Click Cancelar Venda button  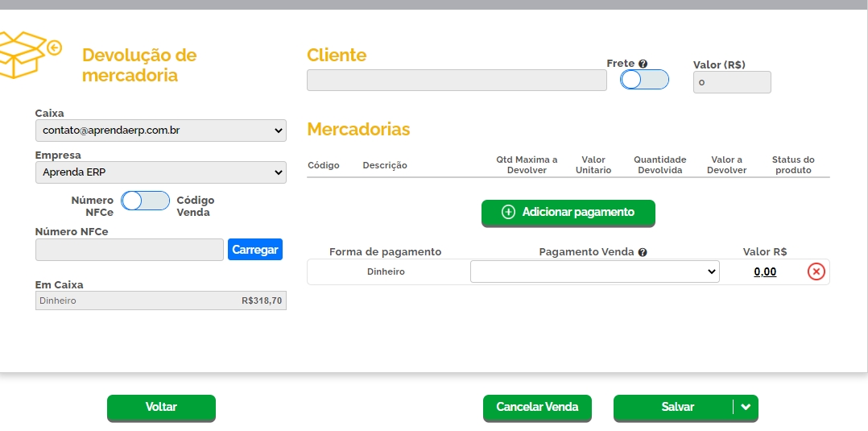pos(537,408)
